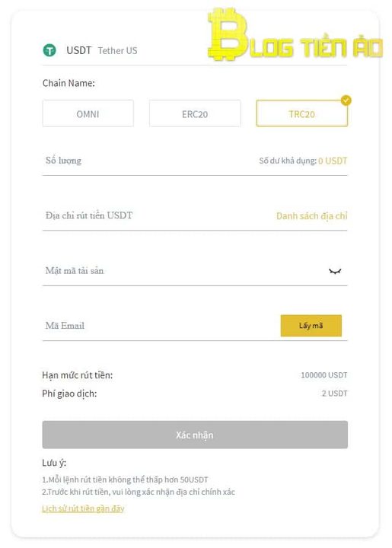Screen dimensions: 392x548
Task: Click the 2 USDT transaction fee value
Action: coord(334,393)
